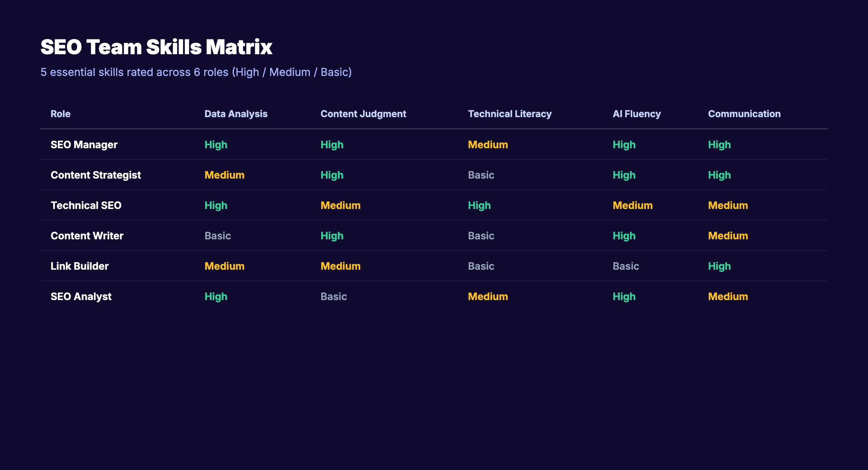
Task: Click the Technical Literacy column header
Action: (x=510, y=114)
